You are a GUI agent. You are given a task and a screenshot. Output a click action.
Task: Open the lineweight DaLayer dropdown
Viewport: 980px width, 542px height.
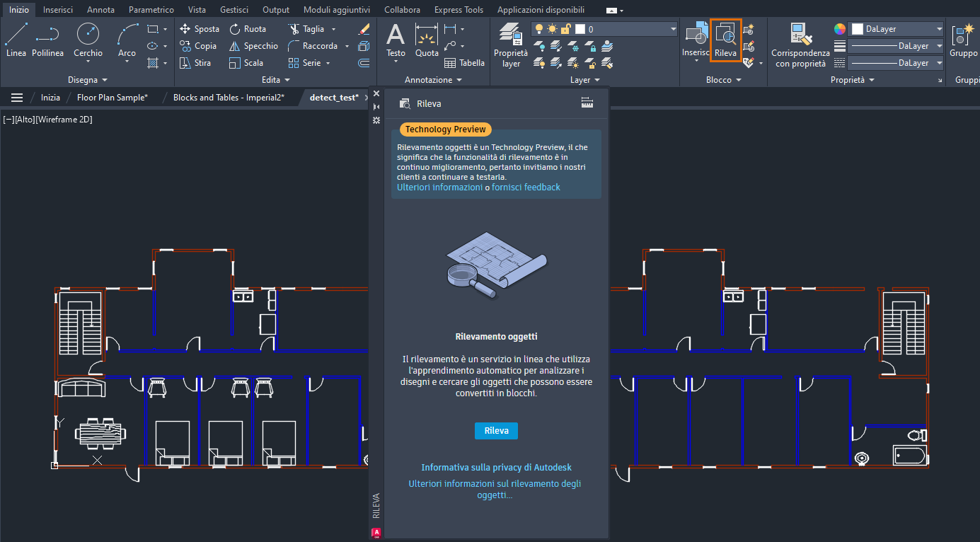click(896, 46)
